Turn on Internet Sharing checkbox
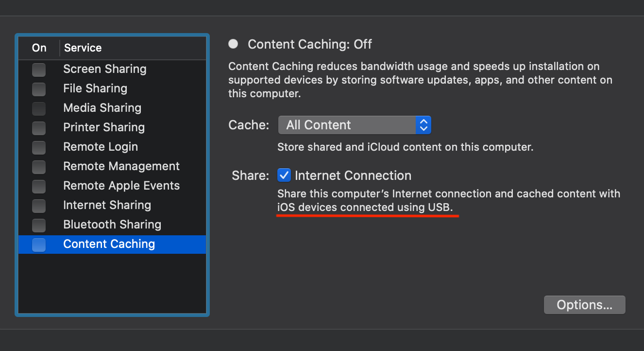 click(39, 206)
